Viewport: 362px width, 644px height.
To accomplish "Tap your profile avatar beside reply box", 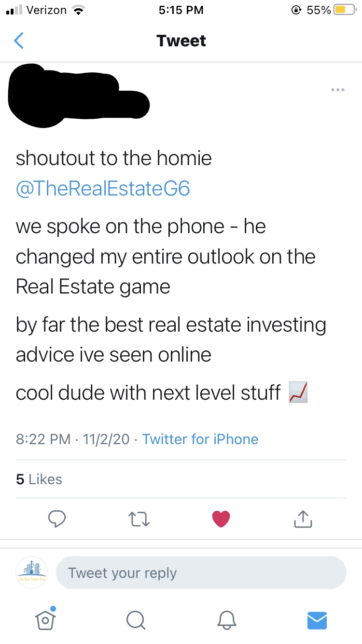I will pyautogui.click(x=31, y=573).
